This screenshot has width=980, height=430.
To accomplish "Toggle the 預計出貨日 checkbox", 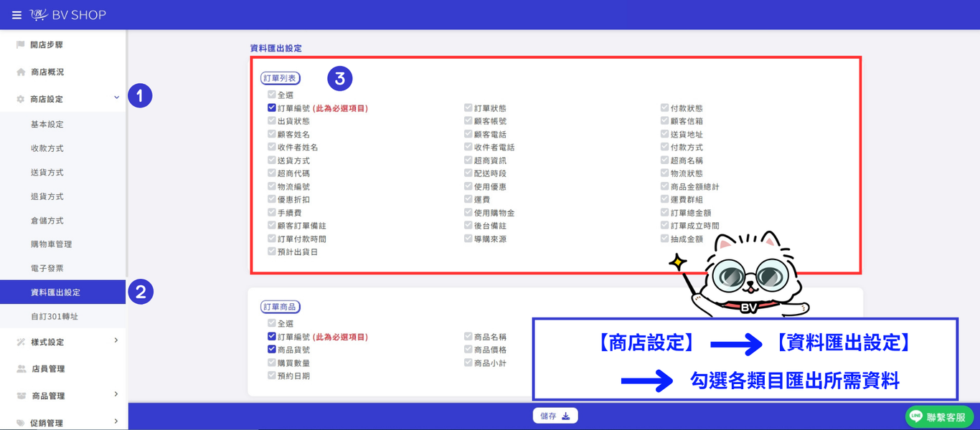I will tap(271, 252).
